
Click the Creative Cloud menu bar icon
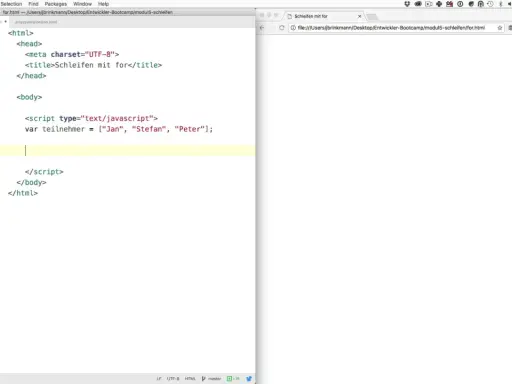tap(418, 4)
